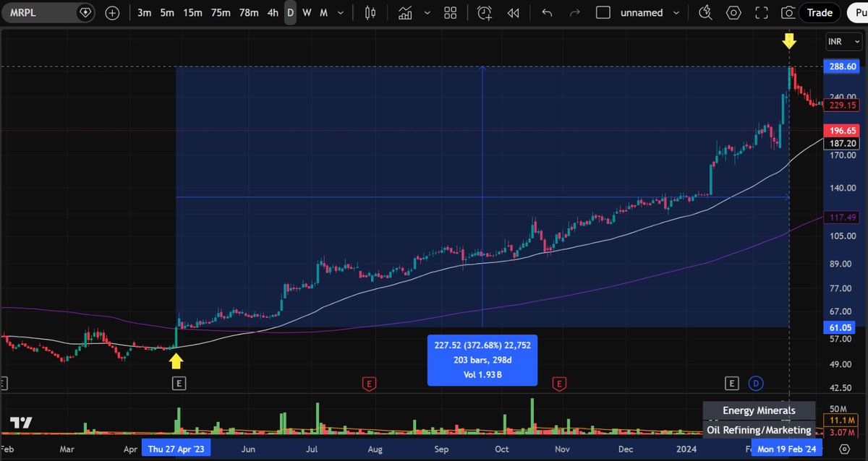Click the 229.15 price label
The width and height of the screenshot is (868, 461).
pyautogui.click(x=841, y=105)
